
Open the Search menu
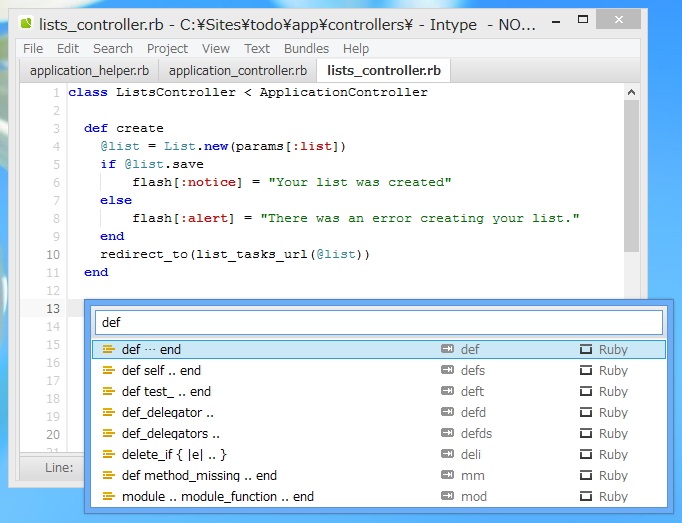pyautogui.click(x=113, y=48)
